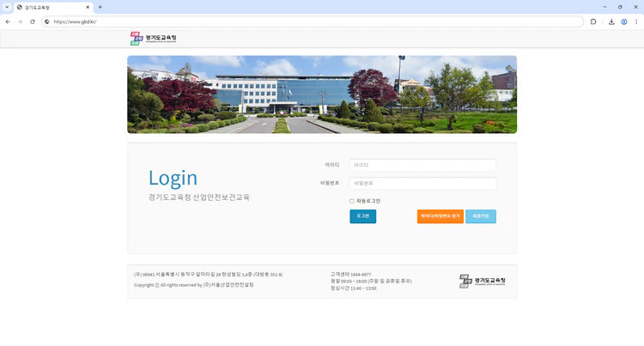Screen dimensions: 644x346
Task: Open the browser downloads icon
Action: [x=611, y=21]
